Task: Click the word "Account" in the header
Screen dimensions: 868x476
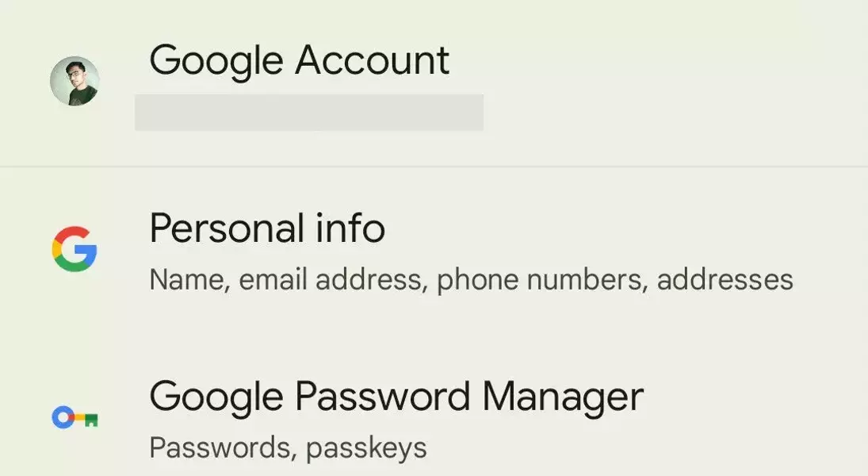Action: [372, 59]
